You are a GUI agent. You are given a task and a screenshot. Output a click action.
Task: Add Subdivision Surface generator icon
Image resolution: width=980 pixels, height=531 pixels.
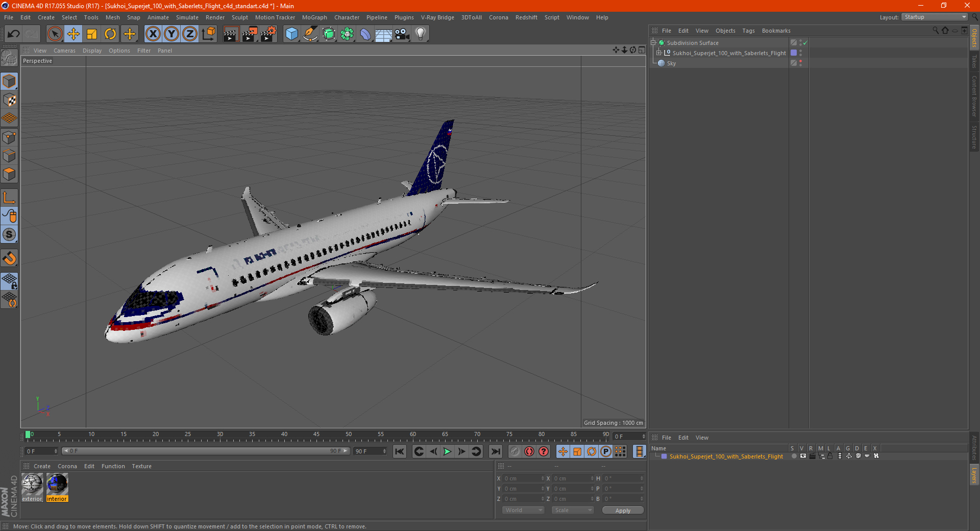pos(329,34)
